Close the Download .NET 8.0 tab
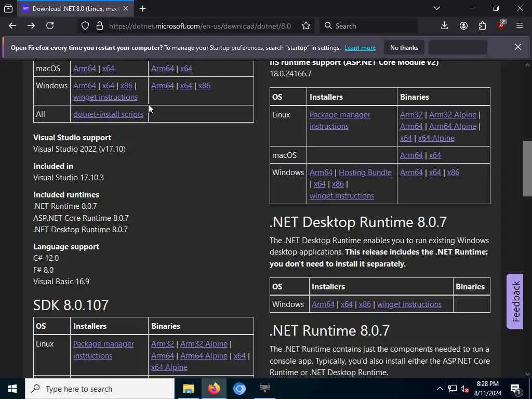Image resolution: width=532 pixels, height=399 pixels. click(x=126, y=8)
